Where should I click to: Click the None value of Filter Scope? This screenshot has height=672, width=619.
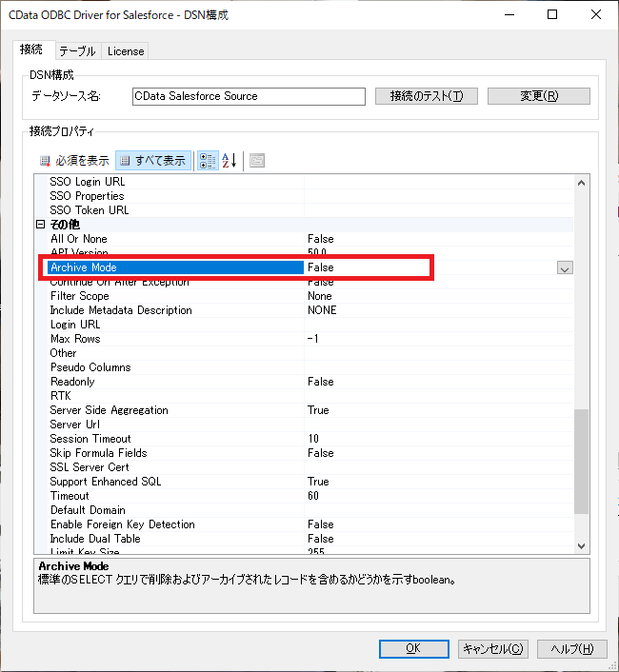coord(320,296)
